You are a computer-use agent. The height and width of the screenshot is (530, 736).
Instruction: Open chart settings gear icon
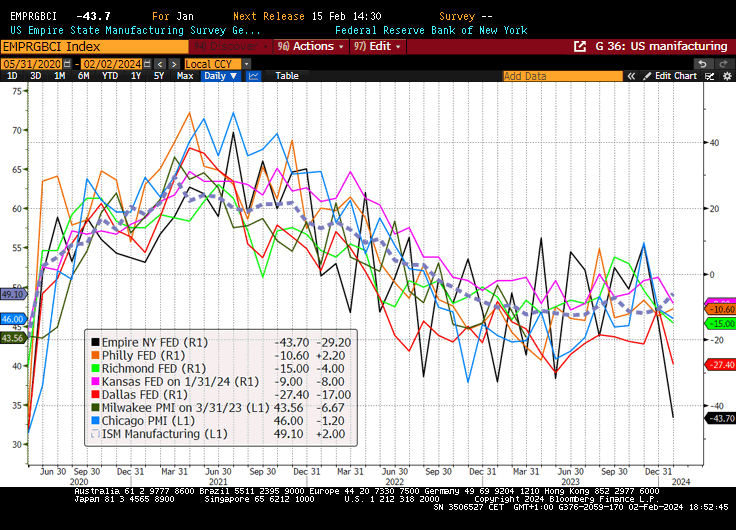[727, 76]
